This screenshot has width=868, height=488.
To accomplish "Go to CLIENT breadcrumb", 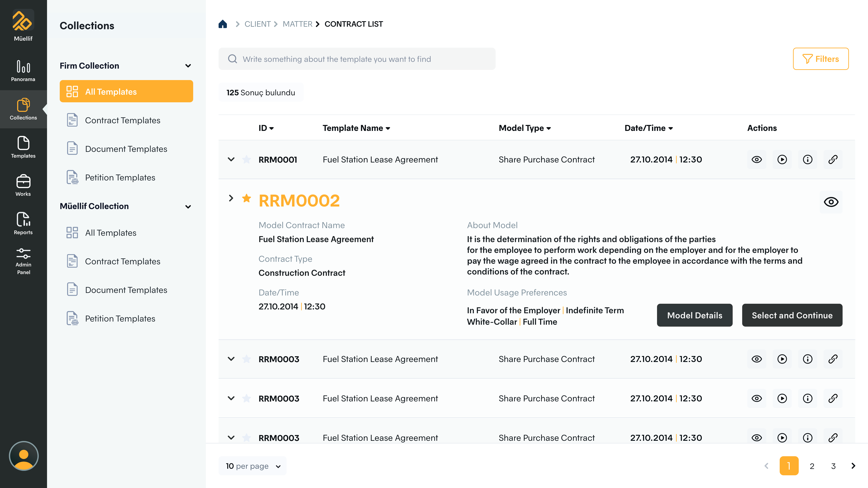I will point(257,24).
